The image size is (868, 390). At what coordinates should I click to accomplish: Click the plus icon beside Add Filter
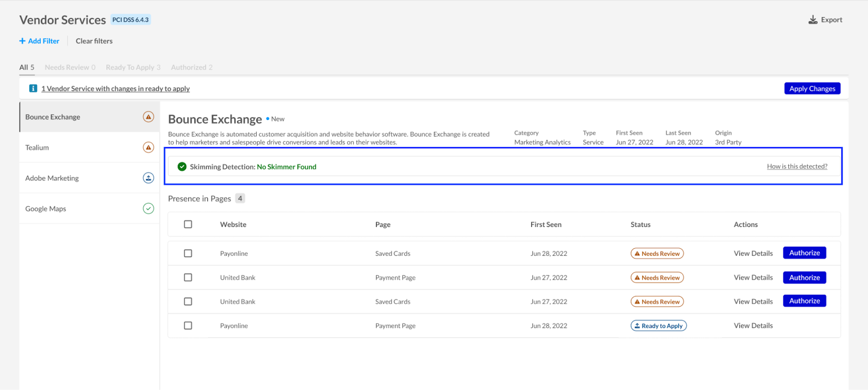(22, 41)
